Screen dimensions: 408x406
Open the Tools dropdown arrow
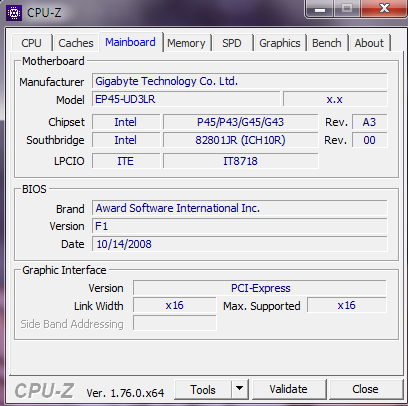239,389
